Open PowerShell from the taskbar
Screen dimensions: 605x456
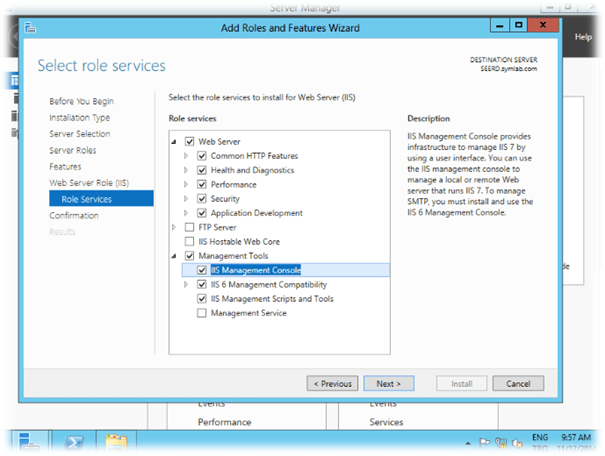click(73, 441)
